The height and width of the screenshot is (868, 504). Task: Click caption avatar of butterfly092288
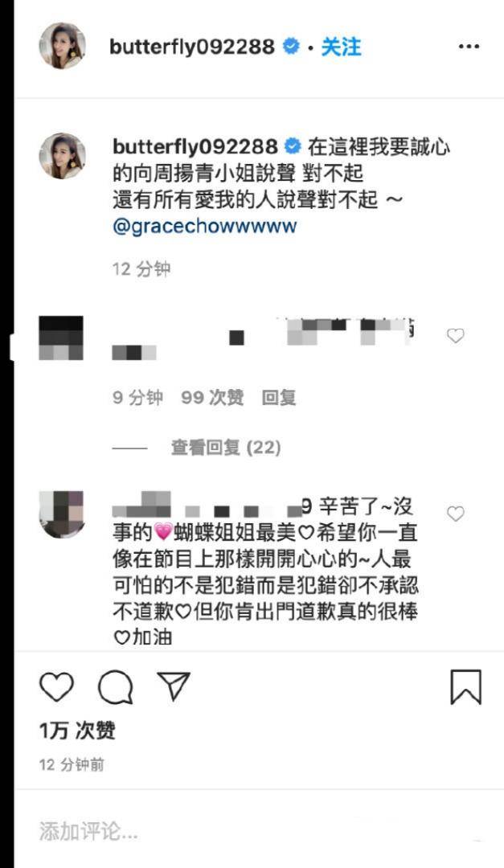point(62,156)
